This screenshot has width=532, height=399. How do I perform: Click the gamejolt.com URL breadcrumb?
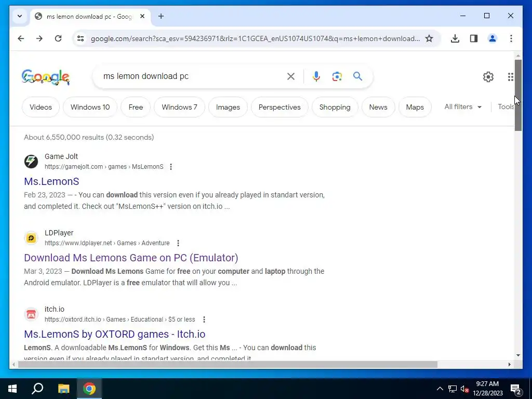coord(104,167)
